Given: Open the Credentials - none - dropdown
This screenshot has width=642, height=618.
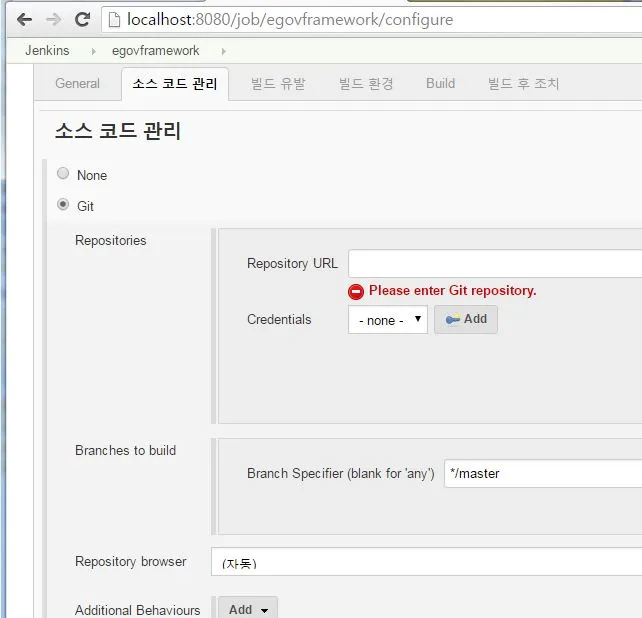Looking at the screenshot, I should 388,319.
